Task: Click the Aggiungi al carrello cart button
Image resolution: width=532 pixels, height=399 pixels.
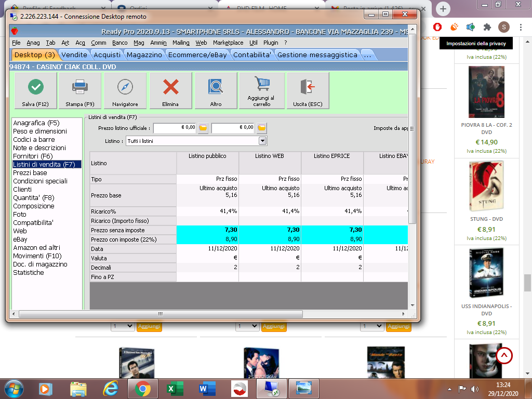Action: coord(262,90)
